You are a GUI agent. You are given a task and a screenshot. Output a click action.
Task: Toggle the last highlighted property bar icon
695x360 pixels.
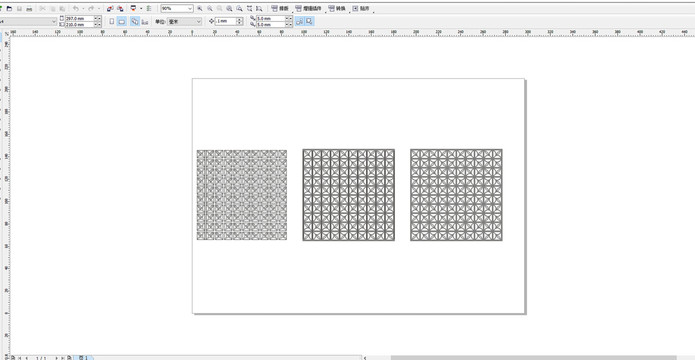(x=309, y=21)
